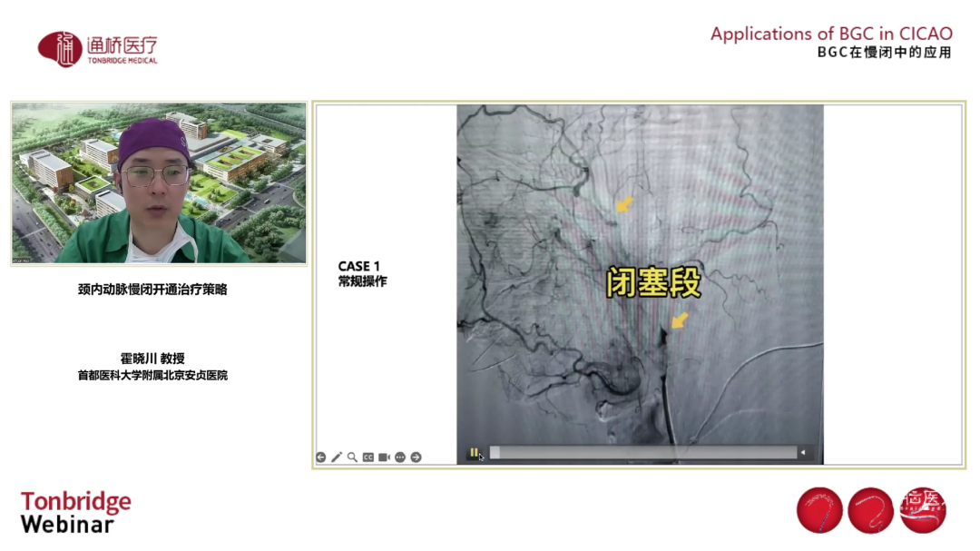Go to previous slide arrow
Image resolution: width=980 pixels, height=551 pixels.
[320, 458]
